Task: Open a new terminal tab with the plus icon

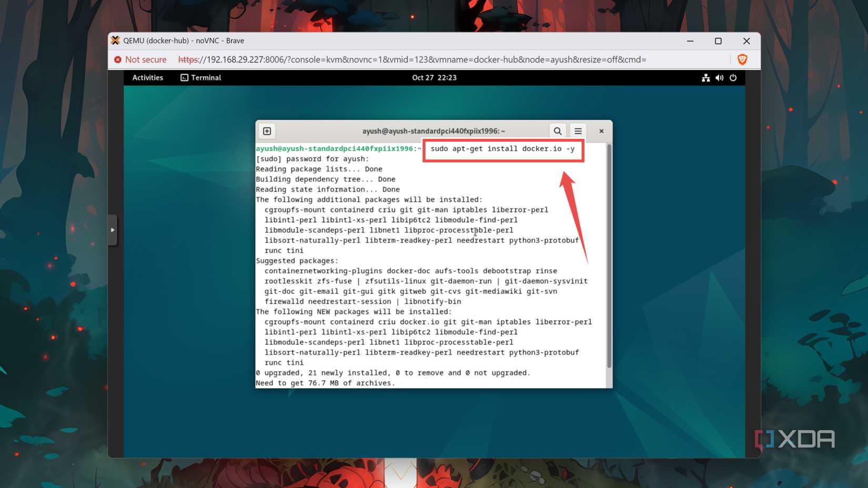Action: (267, 131)
